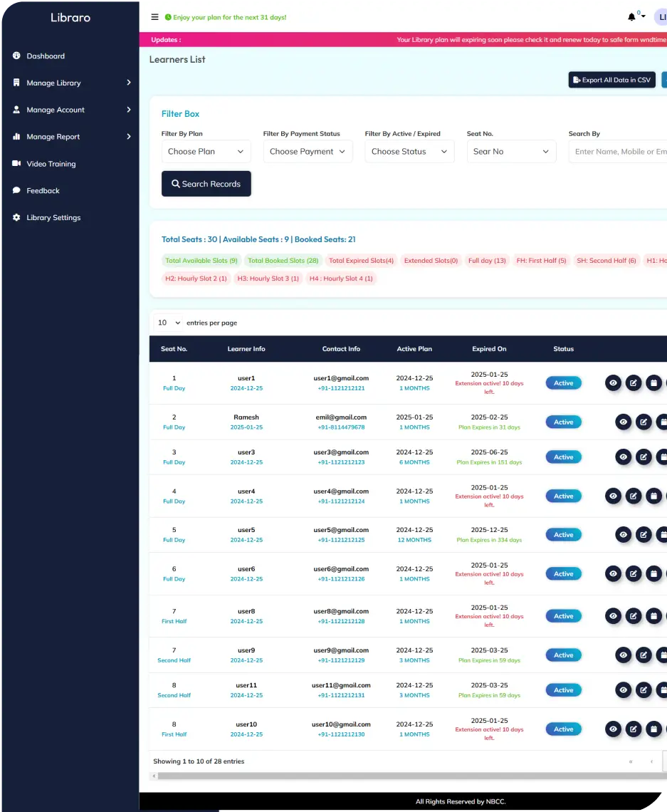Click the calendar icon for user1's row
The image size is (667, 812).
(x=654, y=382)
